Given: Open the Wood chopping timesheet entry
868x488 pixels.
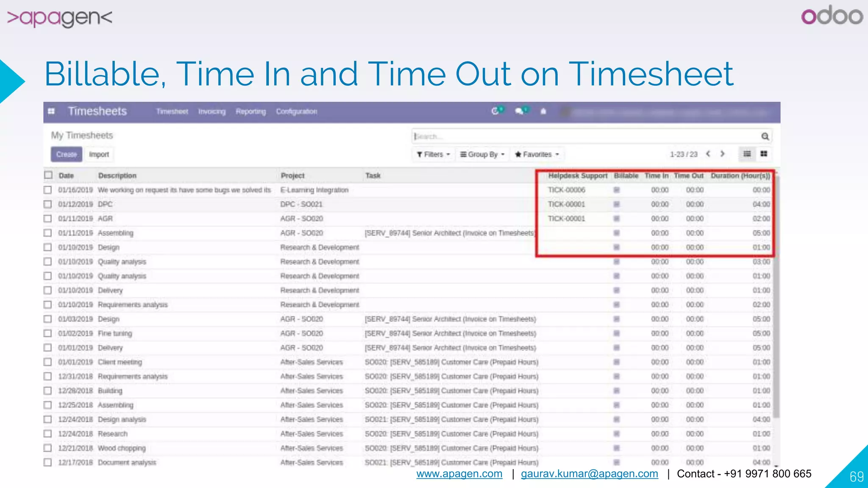Looking at the screenshot, I should (x=122, y=448).
